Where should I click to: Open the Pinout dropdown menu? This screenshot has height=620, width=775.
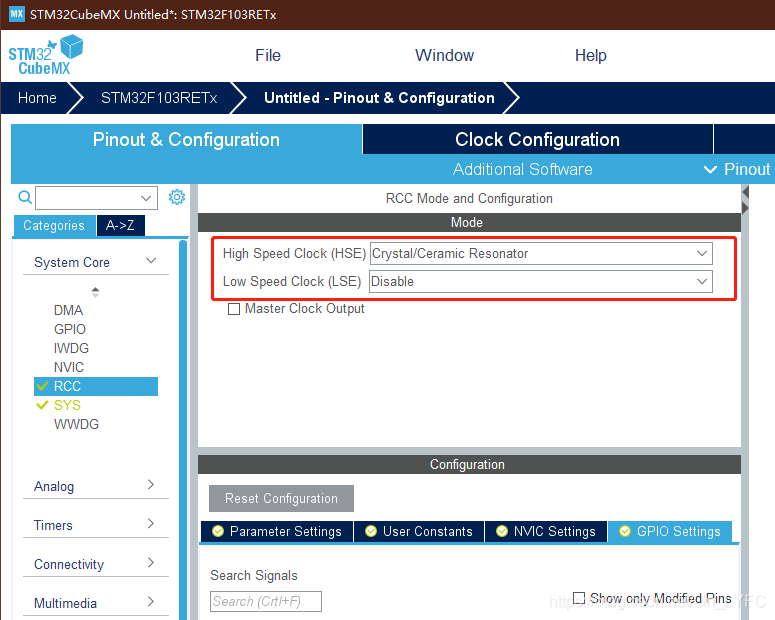(736, 170)
